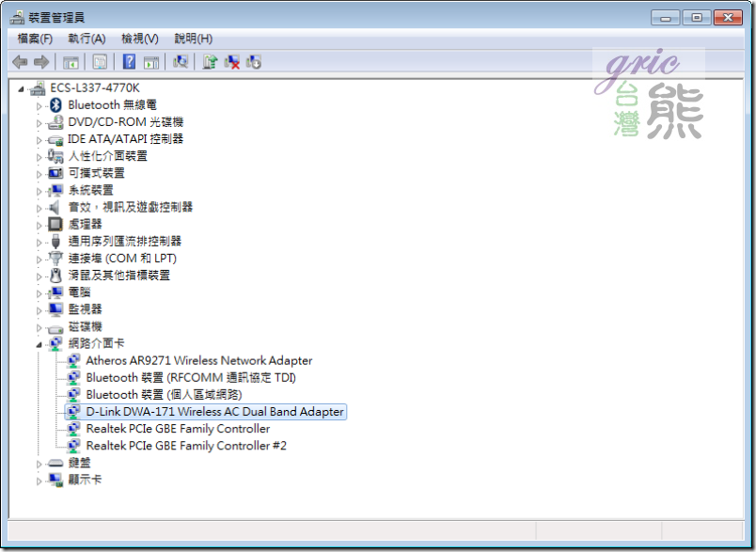Click the 連接埠 (COM 和 LPT) icon
The width and height of the screenshot is (756, 552).
coord(55,259)
